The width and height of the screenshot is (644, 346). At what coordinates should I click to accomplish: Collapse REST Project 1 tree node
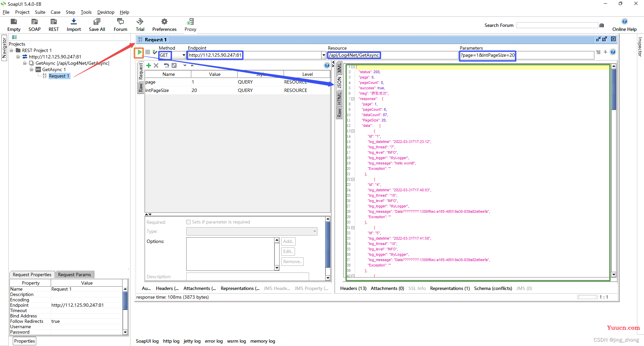pos(11,50)
